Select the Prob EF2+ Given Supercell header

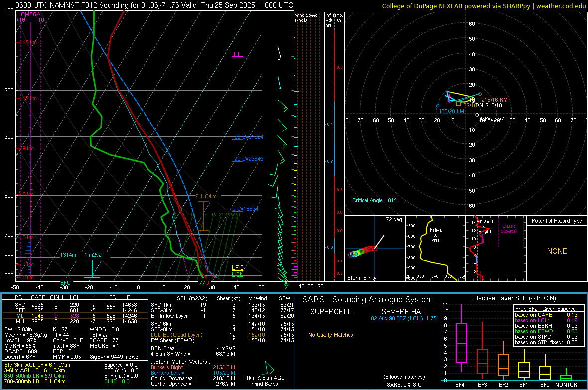(x=546, y=309)
